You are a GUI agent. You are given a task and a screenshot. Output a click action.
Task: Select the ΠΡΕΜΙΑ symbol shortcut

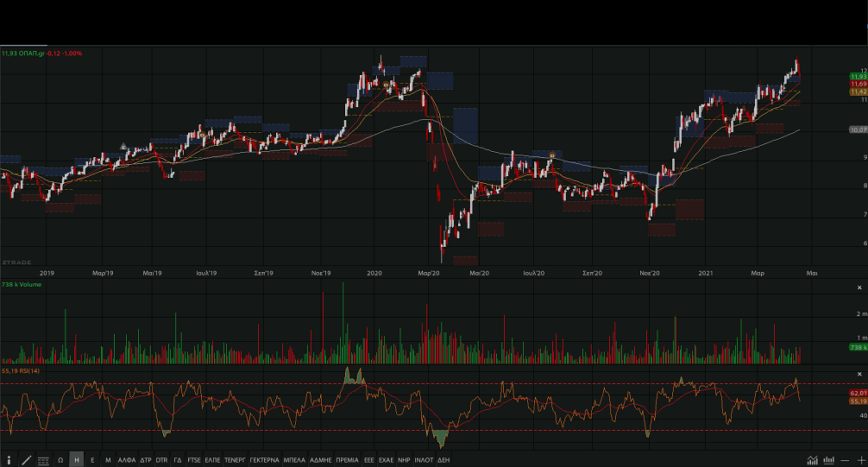pos(347,460)
